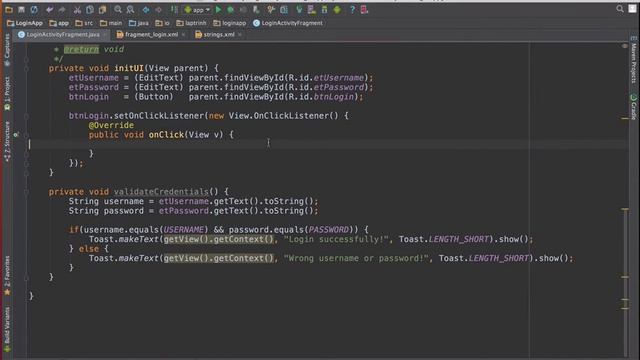Run the app with green play icon
Screen dimensions: 640x360
pyautogui.click(x=218, y=9)
